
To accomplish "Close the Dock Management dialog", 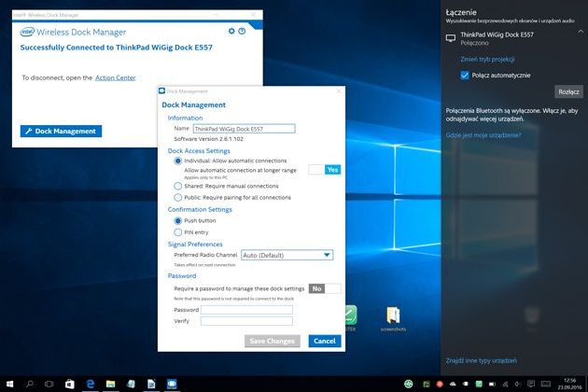I will pos(339,91).
